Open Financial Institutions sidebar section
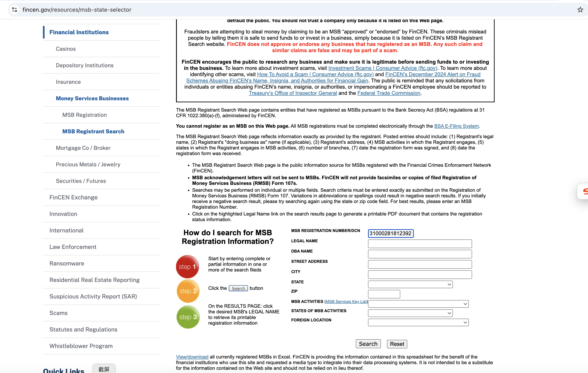The height and width of the screenshot is (373, 588). click(79, 32)
